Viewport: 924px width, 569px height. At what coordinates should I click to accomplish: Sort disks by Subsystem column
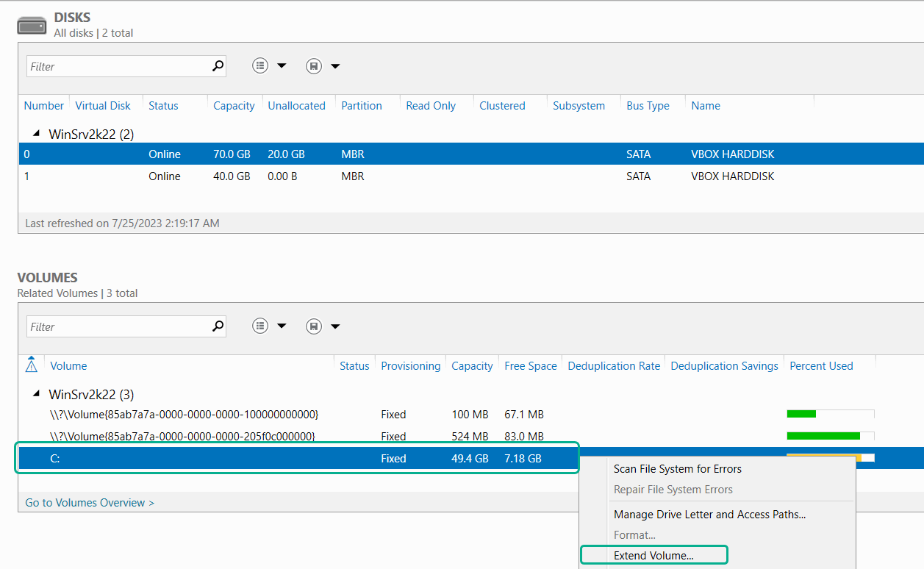coord(579,106)
